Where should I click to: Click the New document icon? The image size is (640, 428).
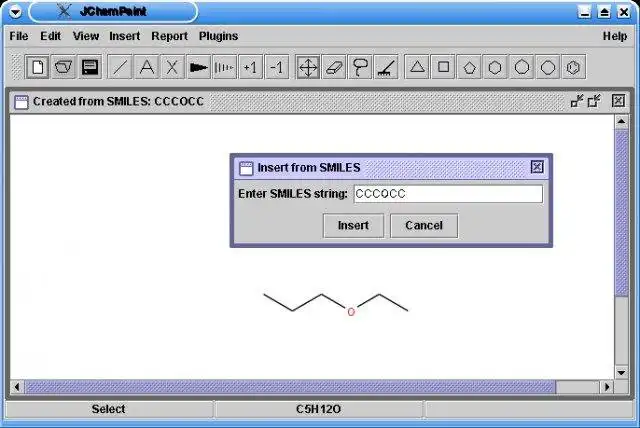point(38,67)
